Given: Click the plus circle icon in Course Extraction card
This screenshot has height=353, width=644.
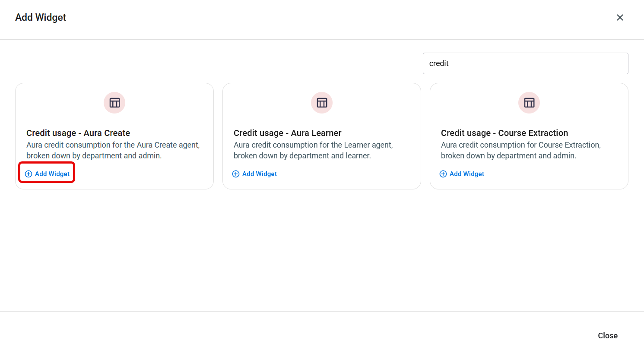Looking at the screenshot, I should (x=443, y=174).
